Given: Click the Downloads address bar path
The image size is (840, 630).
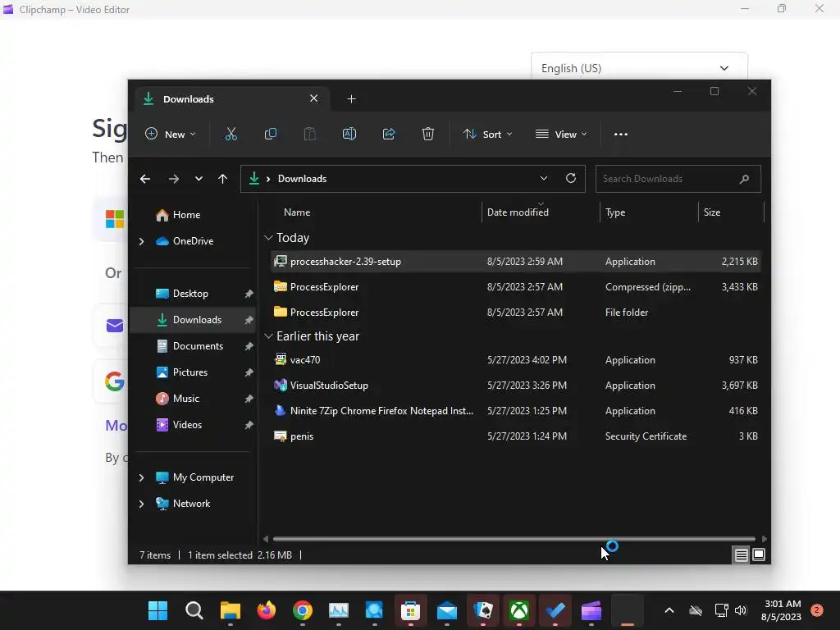Looking at the screenshot, I should (302, 179).
